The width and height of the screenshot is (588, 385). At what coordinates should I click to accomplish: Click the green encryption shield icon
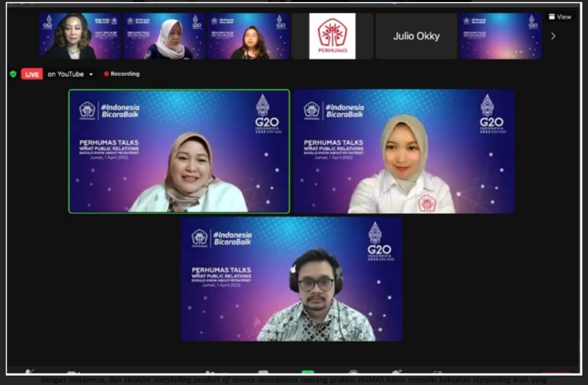[x=13, y=74]
